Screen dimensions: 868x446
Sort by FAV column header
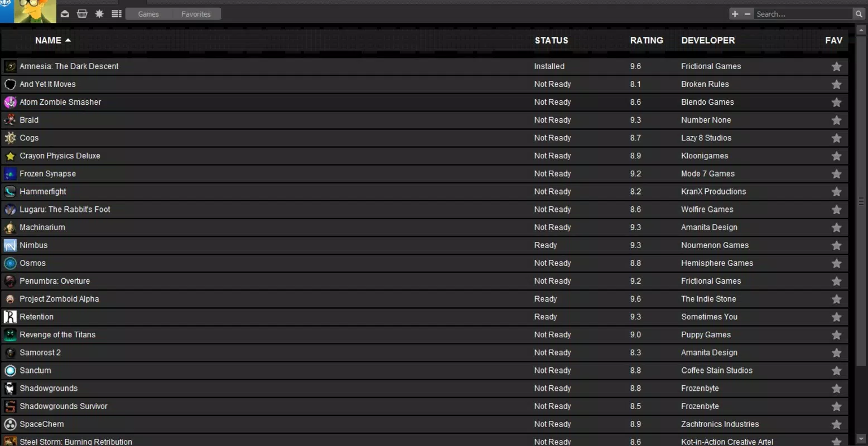(833, 40)
